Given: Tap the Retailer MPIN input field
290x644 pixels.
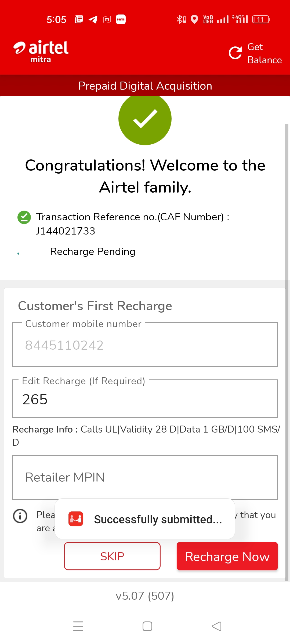Looking at the screenshot, I should (x=145, y=477).
